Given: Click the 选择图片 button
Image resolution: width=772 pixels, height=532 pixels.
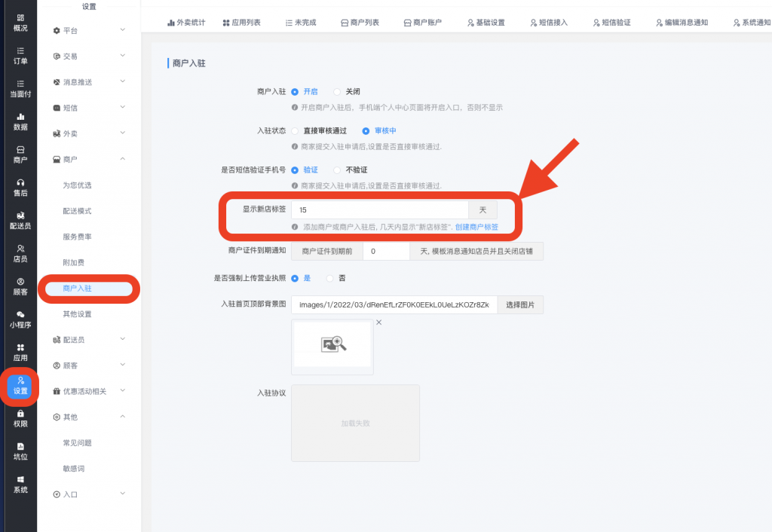Looking at the screenshot, I should [x=519, y=304].
